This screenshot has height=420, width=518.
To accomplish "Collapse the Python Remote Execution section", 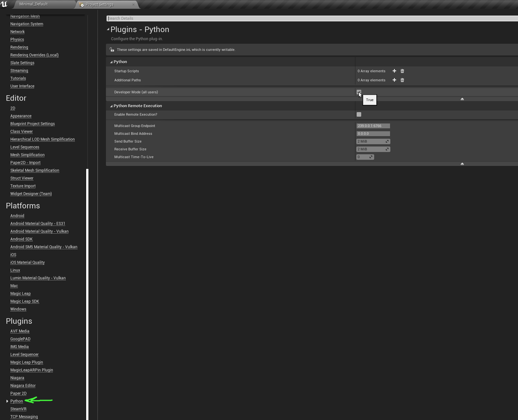I will pos(111,106).
